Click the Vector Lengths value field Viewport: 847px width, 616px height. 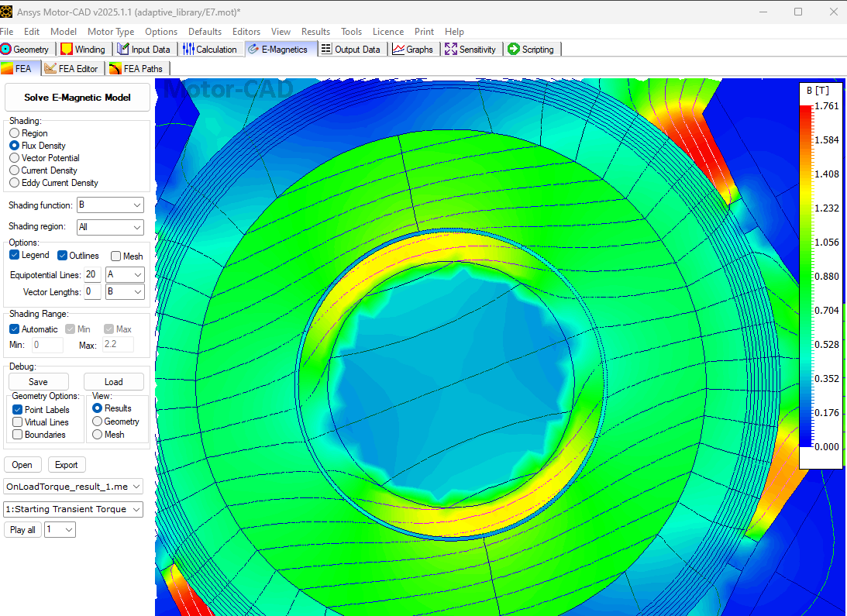coord(92,292)
